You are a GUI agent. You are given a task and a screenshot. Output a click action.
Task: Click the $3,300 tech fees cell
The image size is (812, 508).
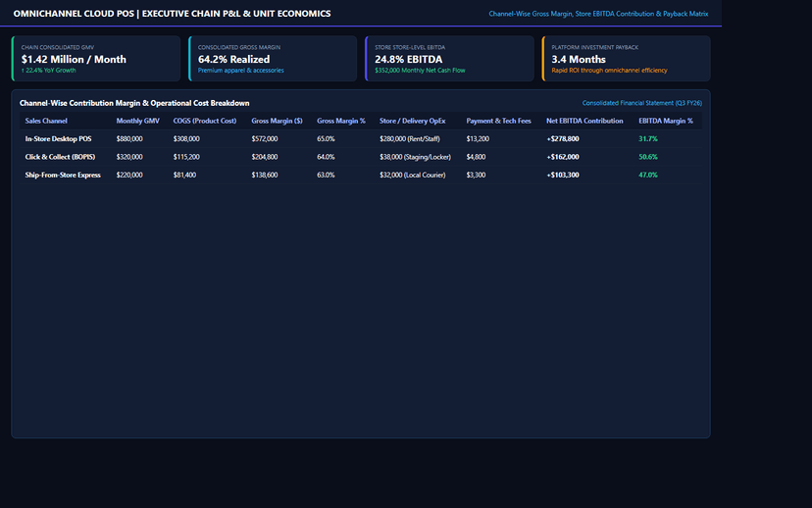(x=476, y=175)
